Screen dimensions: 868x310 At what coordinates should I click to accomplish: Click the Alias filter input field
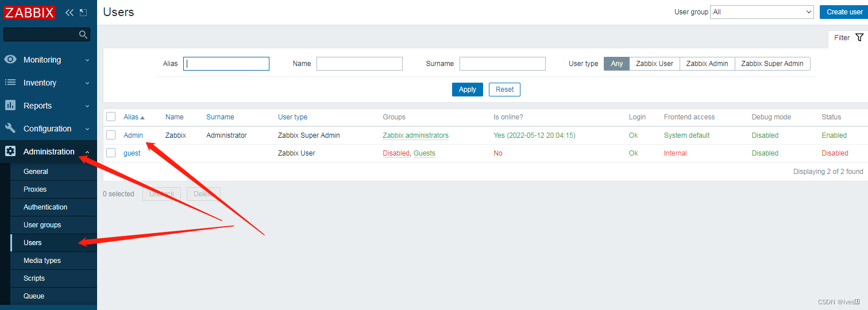(226, 64)
